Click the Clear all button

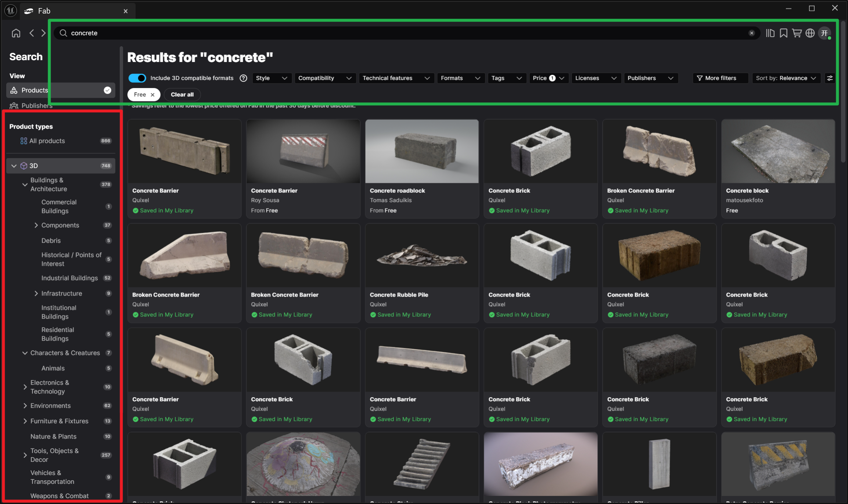(x=182, y=95)
